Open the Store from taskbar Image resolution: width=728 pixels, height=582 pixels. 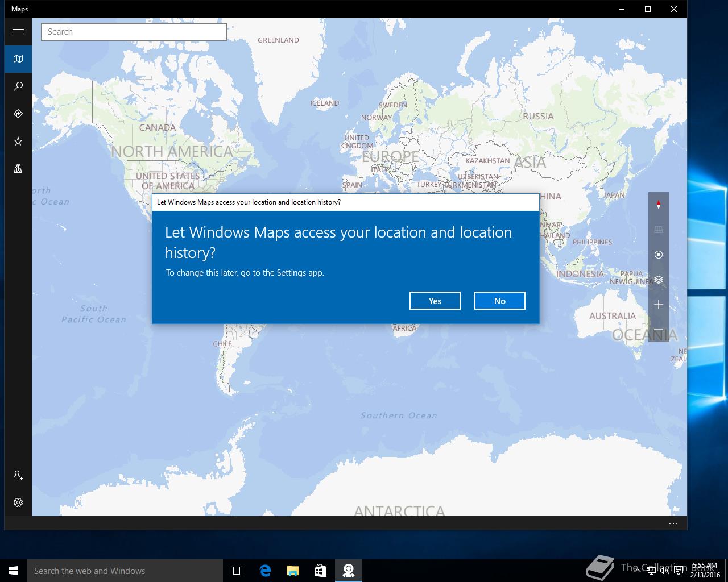pyautogui.click(x=320, y=571)
